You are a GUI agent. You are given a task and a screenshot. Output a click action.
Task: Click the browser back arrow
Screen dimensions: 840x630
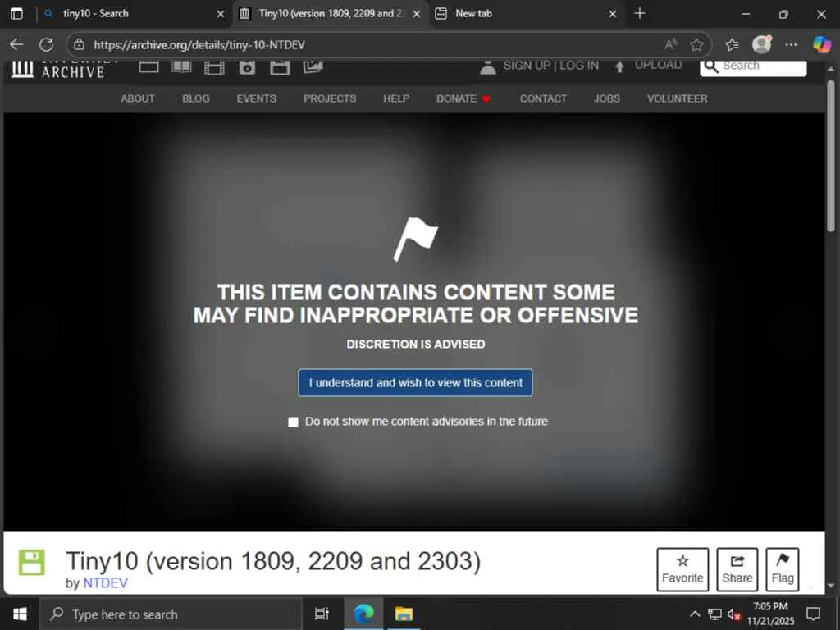(16, 44)
